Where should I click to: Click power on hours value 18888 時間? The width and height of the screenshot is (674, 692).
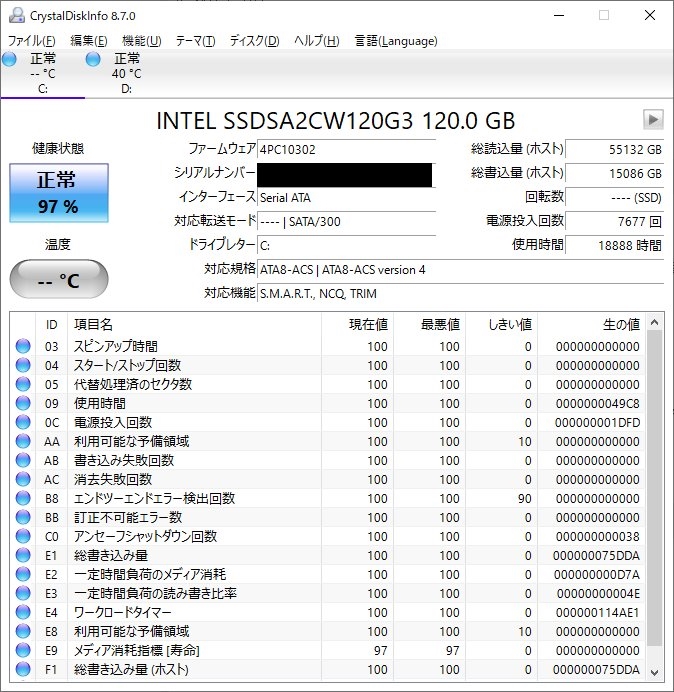pyautogui.click(x=614, y=245)
